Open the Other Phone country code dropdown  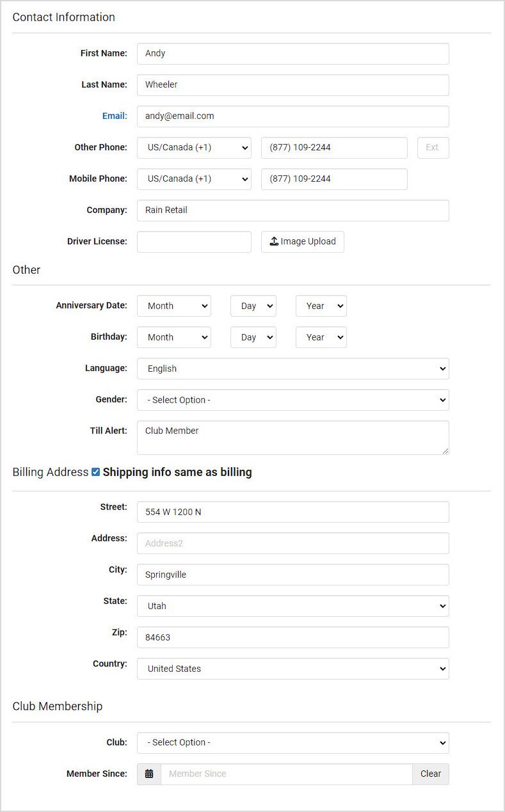pos(194,147)
